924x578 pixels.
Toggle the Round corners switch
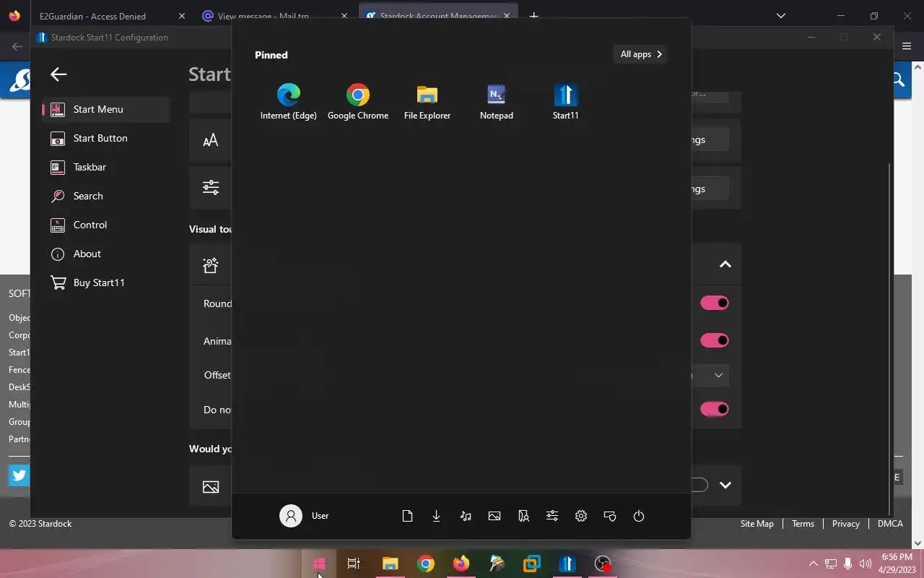point(715,303)
